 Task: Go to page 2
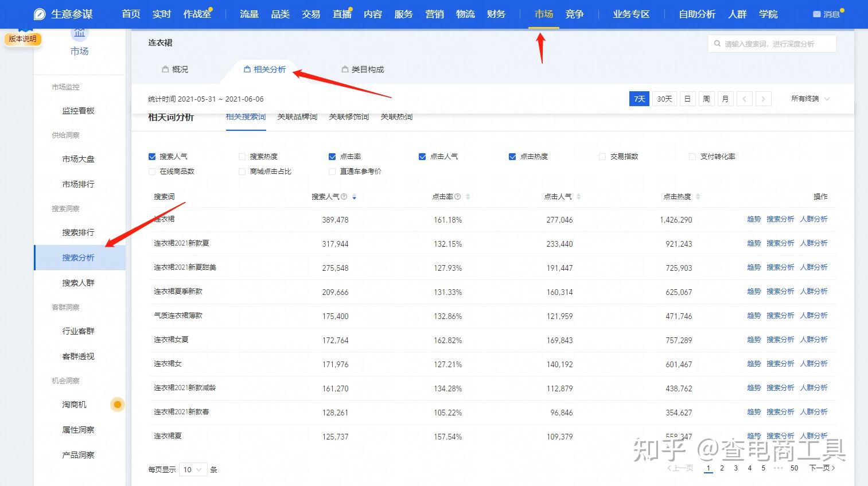(x=722, y=468)
